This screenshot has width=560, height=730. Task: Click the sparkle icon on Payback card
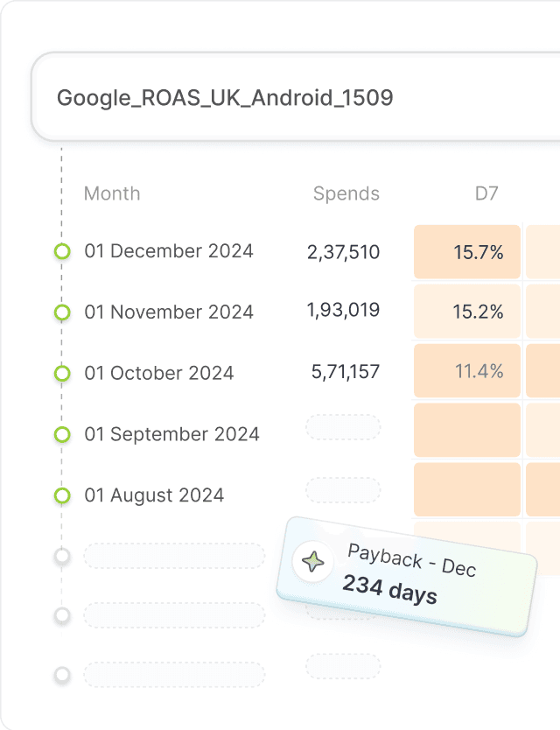313,562
